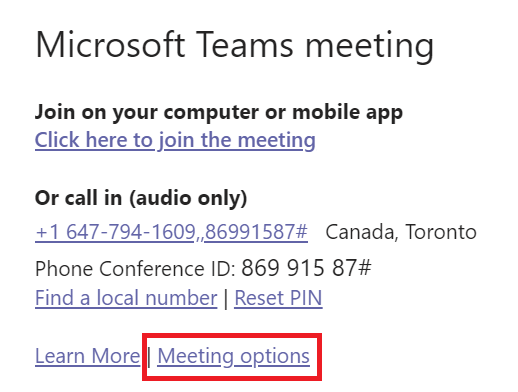Screen dimensions: 518x392
Task: Click the '(audio only)' text
Action: click(188, 198)
